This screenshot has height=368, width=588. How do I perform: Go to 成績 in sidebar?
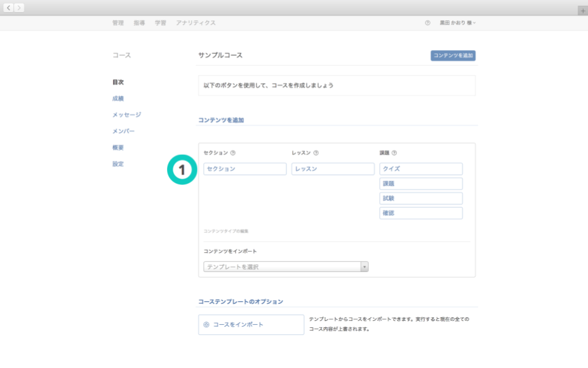(118, 99)
